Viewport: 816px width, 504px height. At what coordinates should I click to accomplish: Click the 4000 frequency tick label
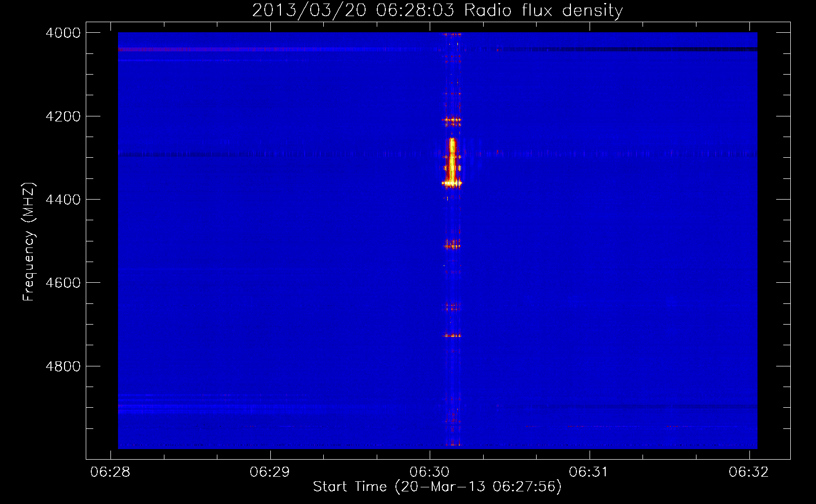[x=63, y=33]
